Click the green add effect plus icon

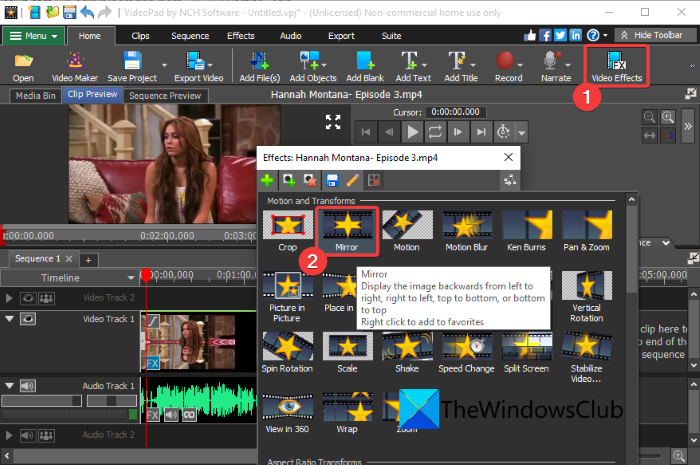point(268,180)
